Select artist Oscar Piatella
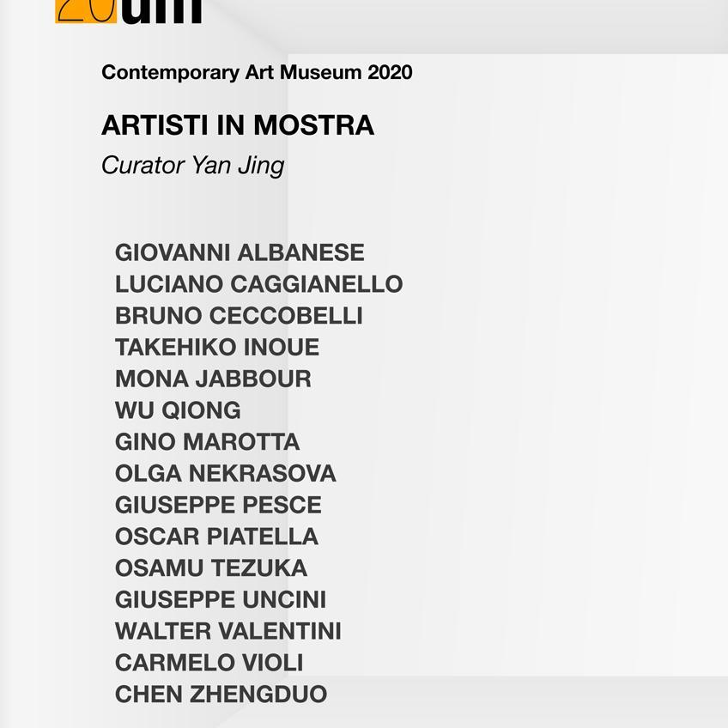 tap(216, 537)
